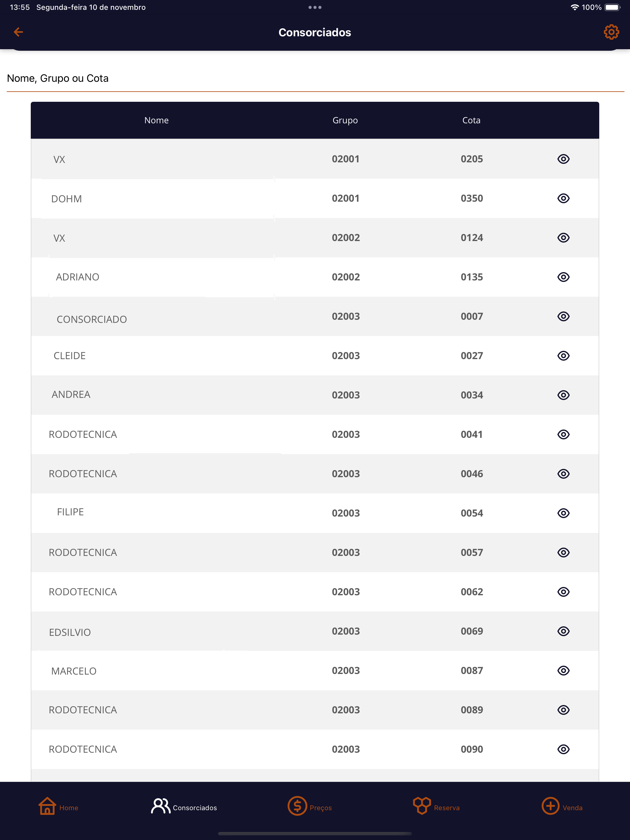This screenshot has width=630, height=840.
Task: Select the Consorciados people icon
Action: (x=160, y=806)
